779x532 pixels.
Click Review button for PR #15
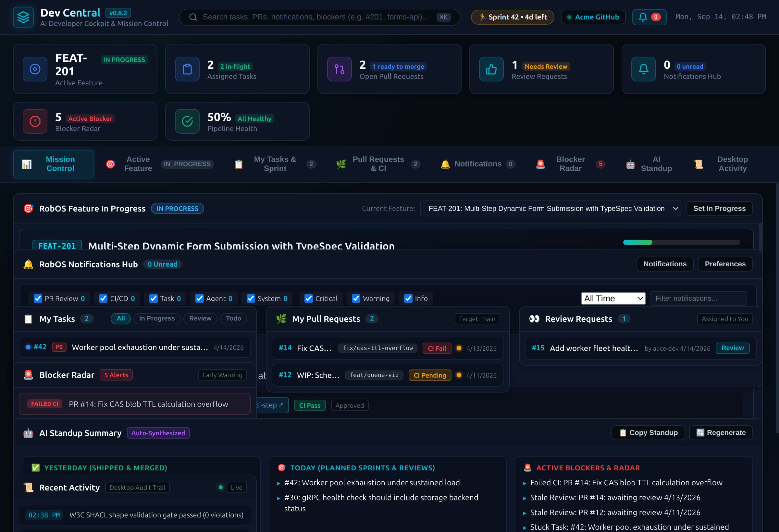(732, 348)
